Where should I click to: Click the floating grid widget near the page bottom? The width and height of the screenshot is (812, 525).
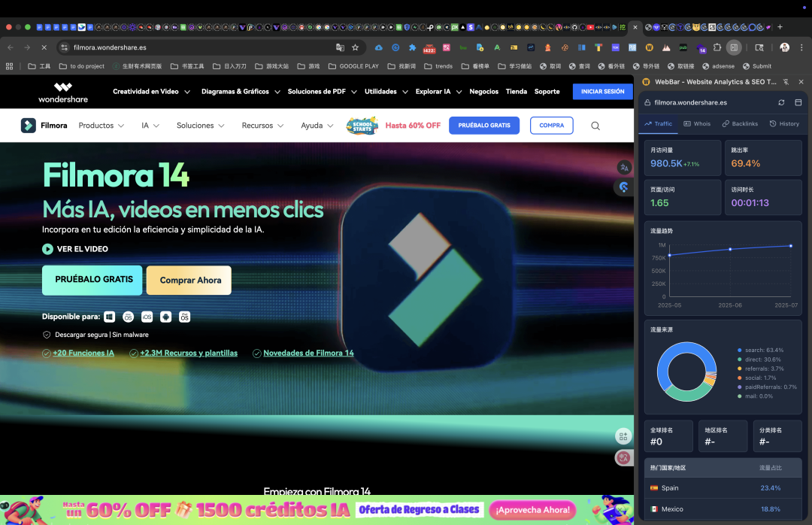click(x=623, y=436)
